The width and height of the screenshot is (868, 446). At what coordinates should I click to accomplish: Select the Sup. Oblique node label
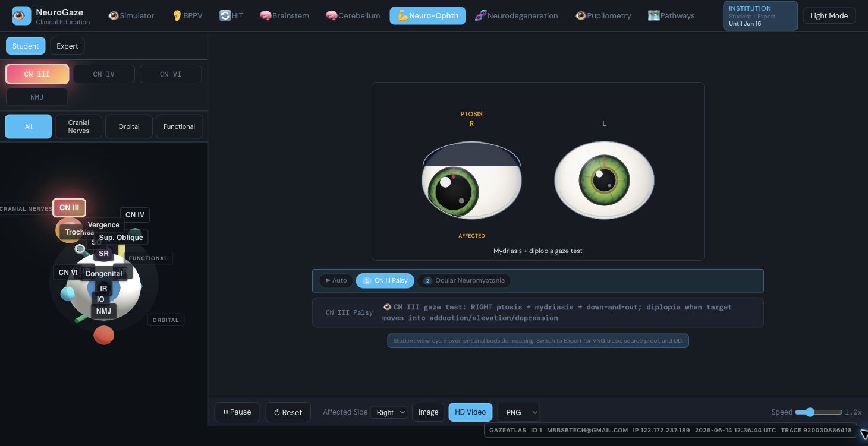point(121,237)
